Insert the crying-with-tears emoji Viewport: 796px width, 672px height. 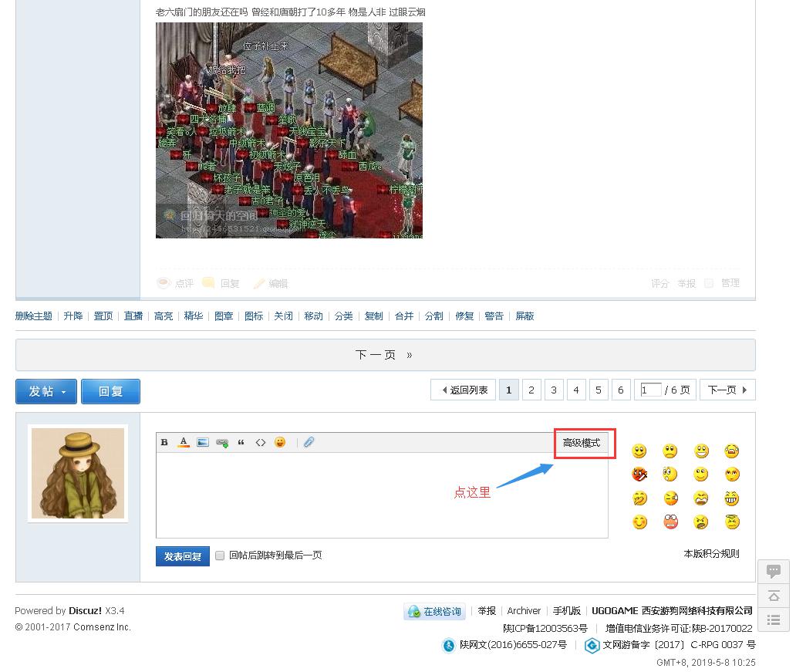(x=731, y=451)
